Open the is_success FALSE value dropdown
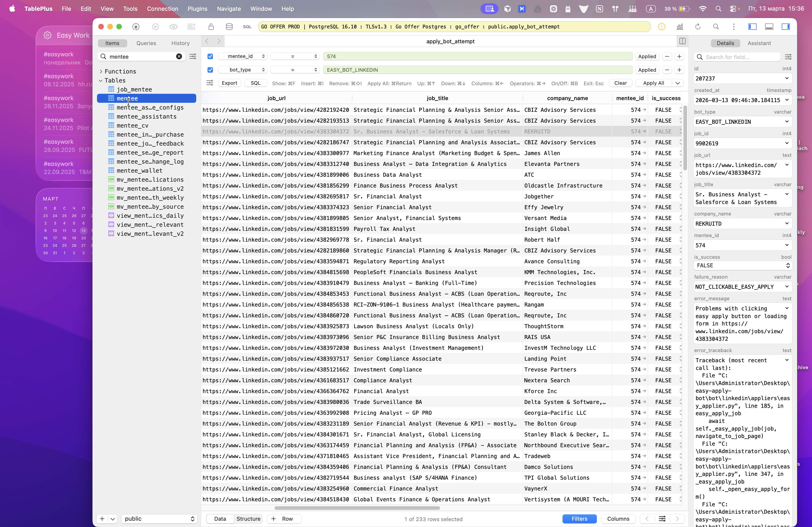Image resolution: width=812 pixels, height=527 pixels. [742, 266]
